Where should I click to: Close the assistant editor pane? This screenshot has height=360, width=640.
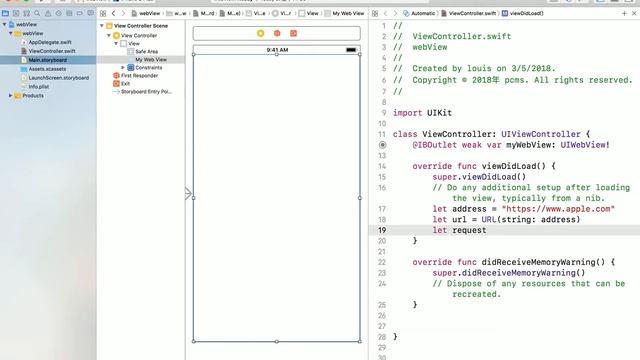coord(634,13)
